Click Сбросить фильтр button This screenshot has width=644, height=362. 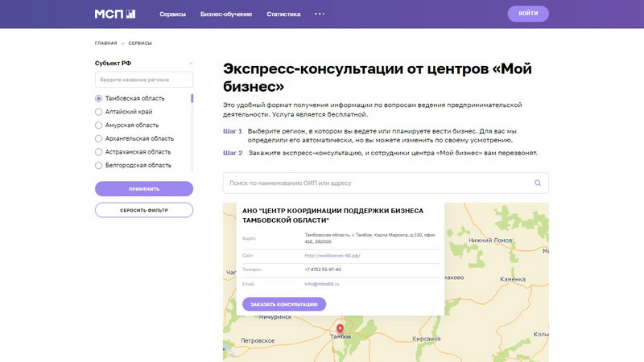click(144, 210)
